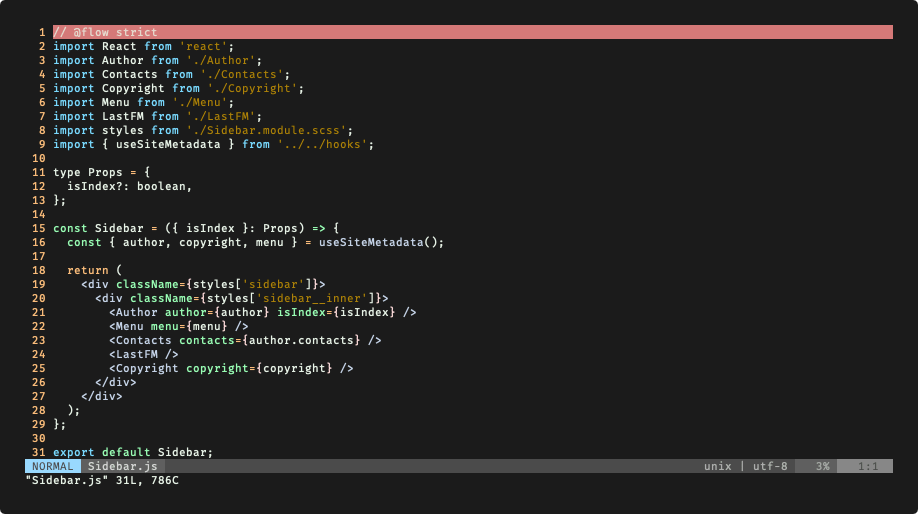
Task: Click the Sidebar.js filename in the statusline
Action: click(x=122, y=466)
